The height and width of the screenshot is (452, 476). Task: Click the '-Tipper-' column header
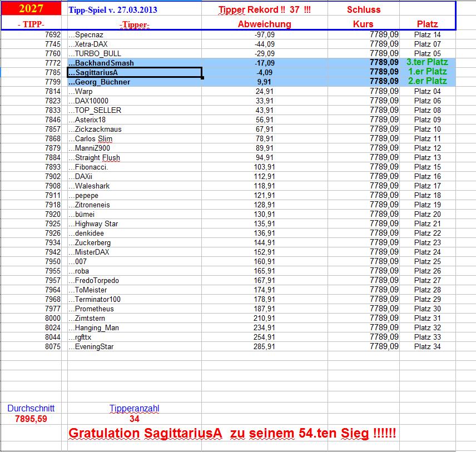(134, 24)
